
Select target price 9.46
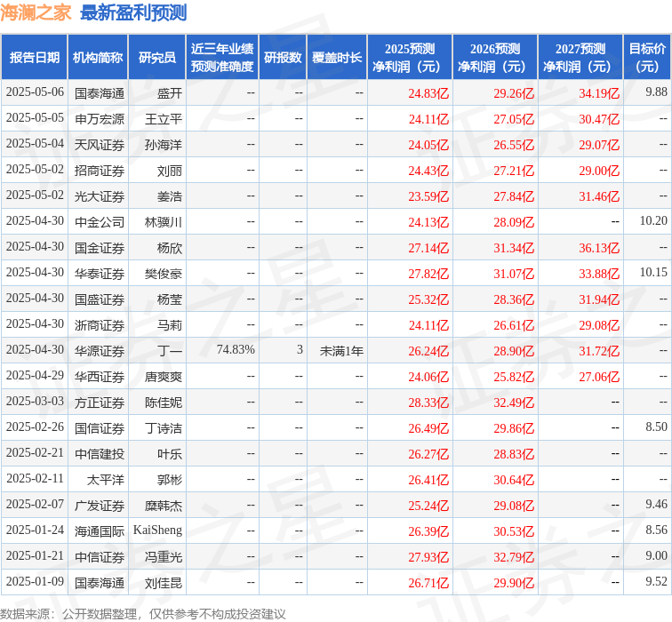point(657,504)
